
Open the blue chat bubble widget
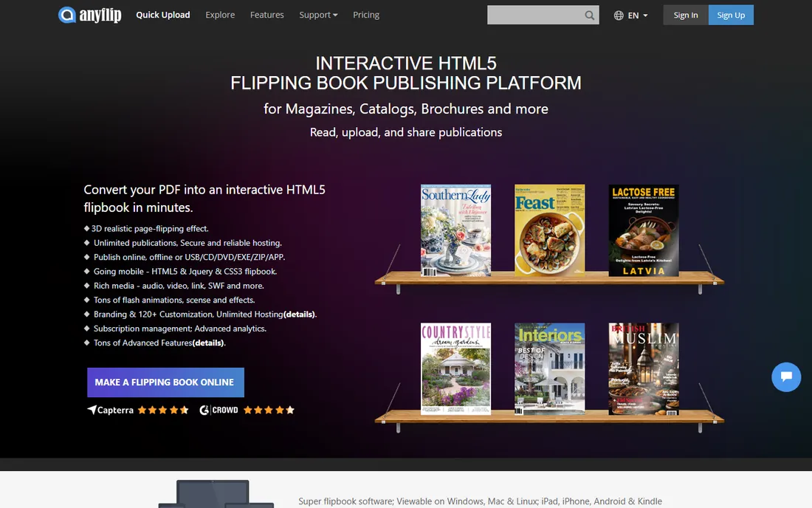(x=786, y=377)
